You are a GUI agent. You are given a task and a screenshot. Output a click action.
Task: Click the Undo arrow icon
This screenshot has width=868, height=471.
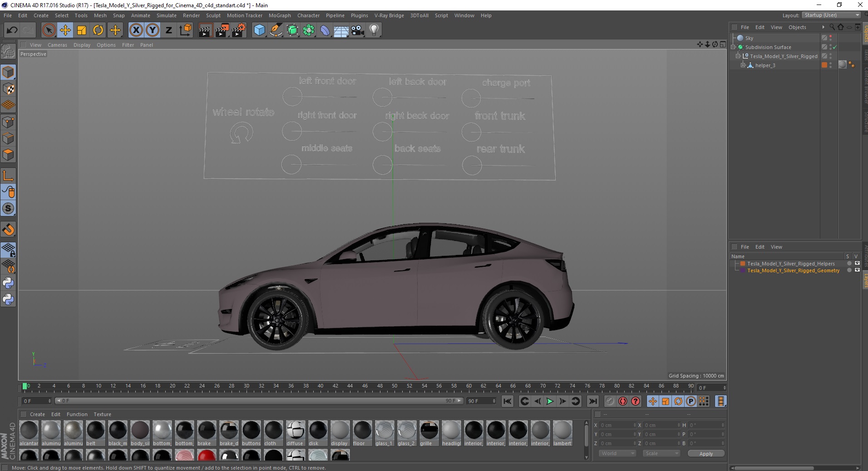click(12, 30)
